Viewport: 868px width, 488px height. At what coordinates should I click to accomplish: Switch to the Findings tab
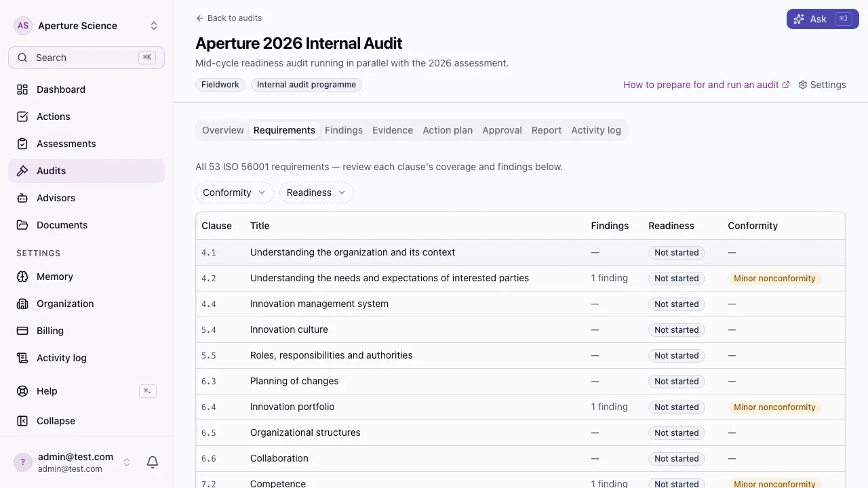click(x=344, y=130)
